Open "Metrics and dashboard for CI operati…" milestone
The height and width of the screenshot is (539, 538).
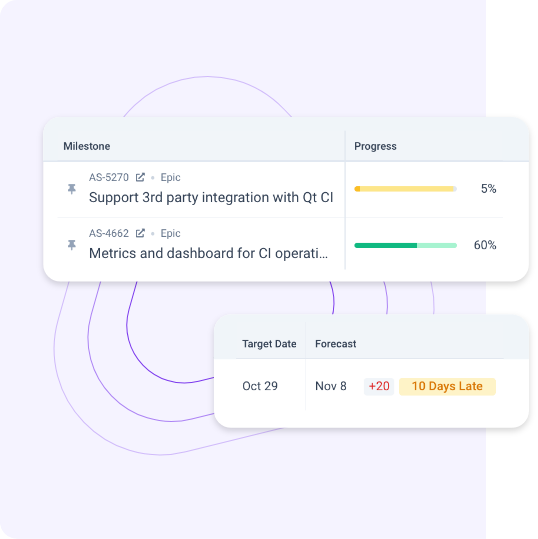[x=208, y=254]
